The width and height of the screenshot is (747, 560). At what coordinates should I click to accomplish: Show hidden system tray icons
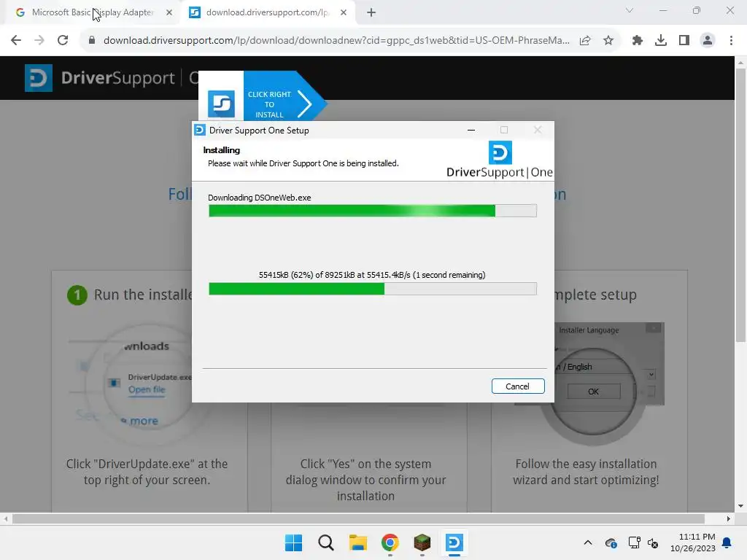588,542
